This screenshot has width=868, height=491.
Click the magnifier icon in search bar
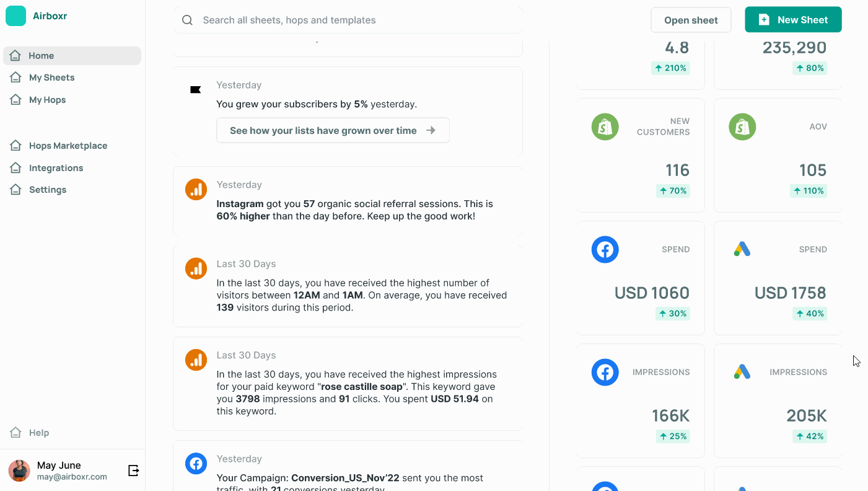click(187, 20)
